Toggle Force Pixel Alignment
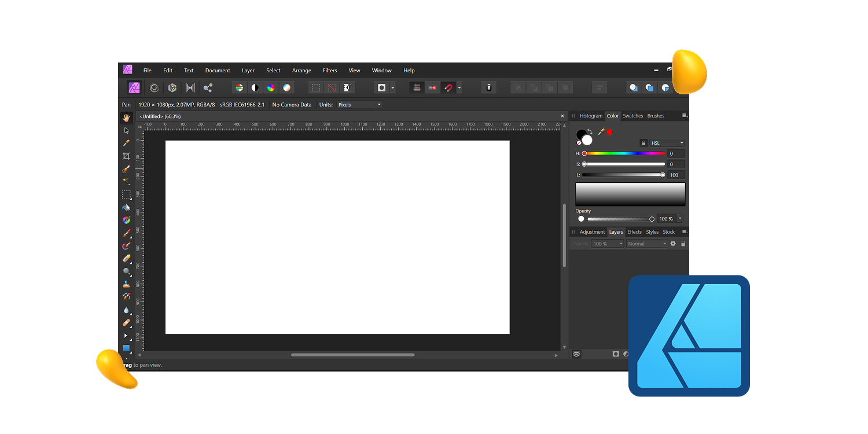Screen dimensions: 868x434 417,88
